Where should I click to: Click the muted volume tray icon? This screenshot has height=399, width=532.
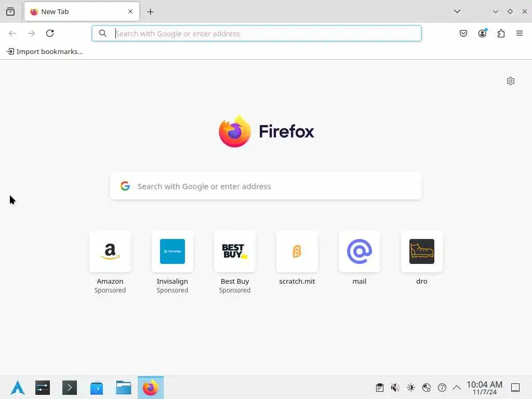point(395,388)
